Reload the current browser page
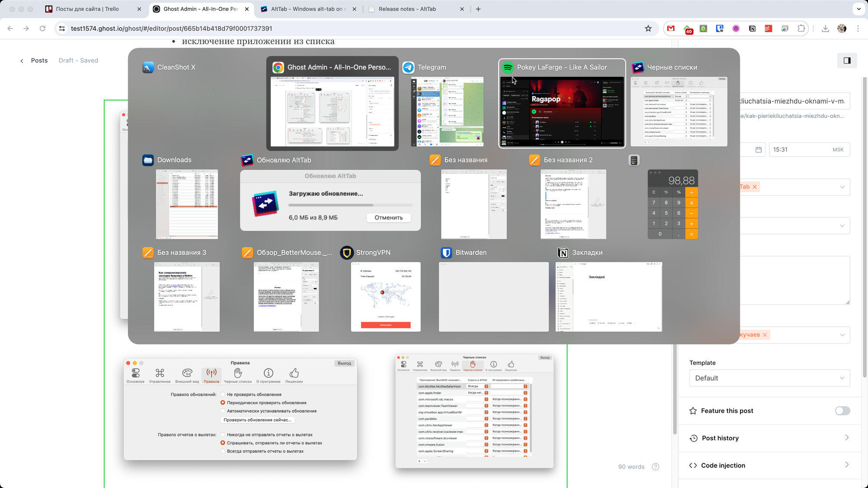This screenshot has height=488, width=868. 43,28
